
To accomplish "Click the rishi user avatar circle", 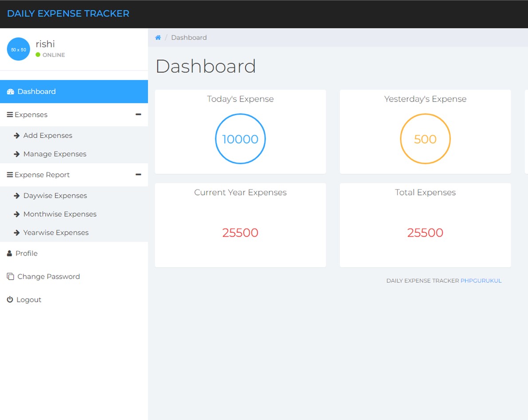I will tap(19, 49).
